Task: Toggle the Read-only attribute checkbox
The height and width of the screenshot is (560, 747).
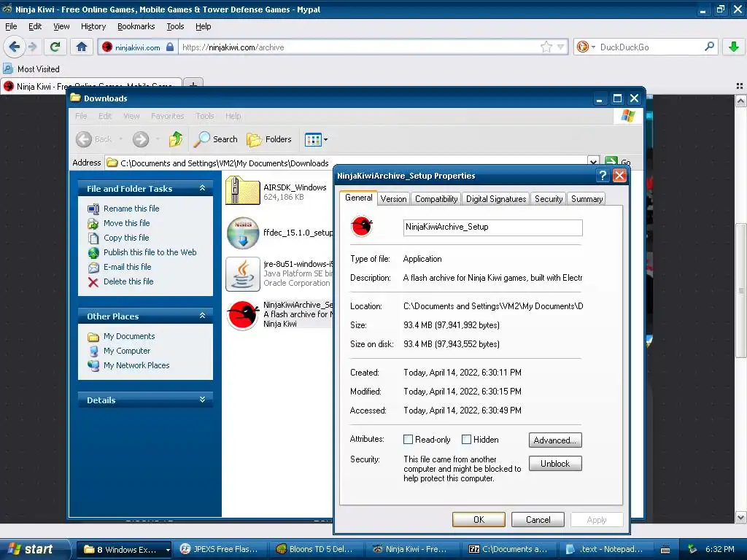Action: [408, 440]
